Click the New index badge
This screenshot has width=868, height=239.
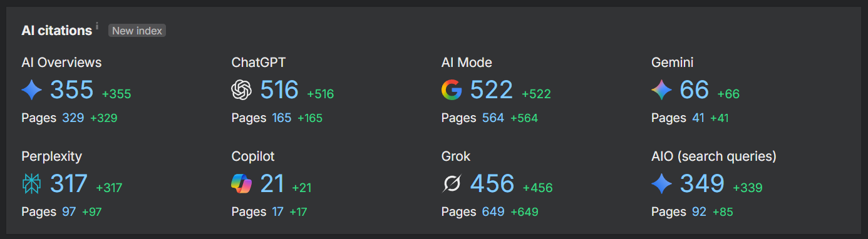click(x=137, y=31)
